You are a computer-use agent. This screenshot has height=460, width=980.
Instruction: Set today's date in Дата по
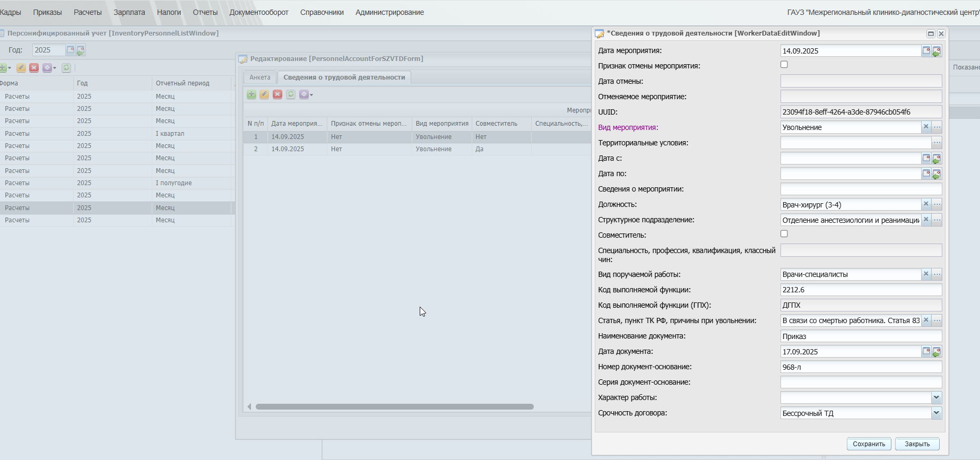[x=936, y=173]
